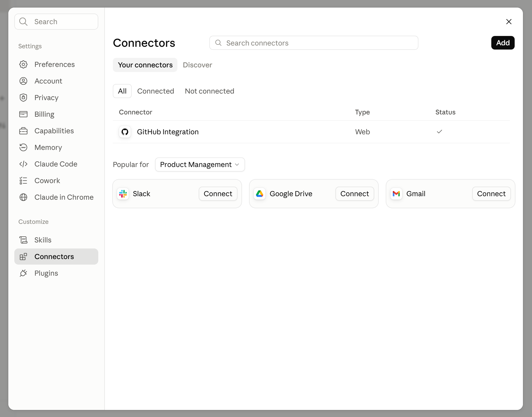
Task: Connect the Google Drive connector
Action: tap(355, 194)
